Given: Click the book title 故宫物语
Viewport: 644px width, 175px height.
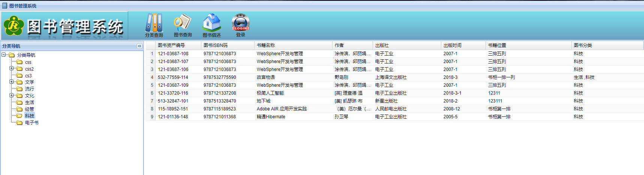Looking at the screenshot, I should (266, 77).
